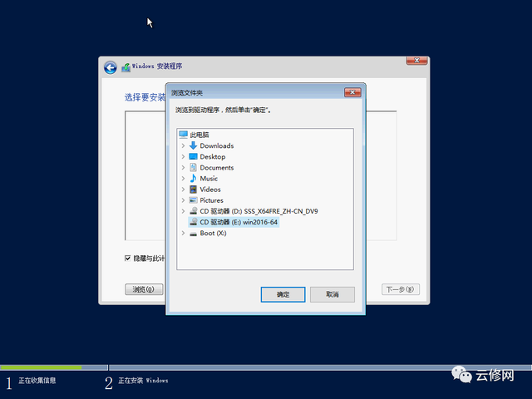Expand the Pictures folder node
The width and height of the screenshot is (532, 399).
[x=183, y=200]
